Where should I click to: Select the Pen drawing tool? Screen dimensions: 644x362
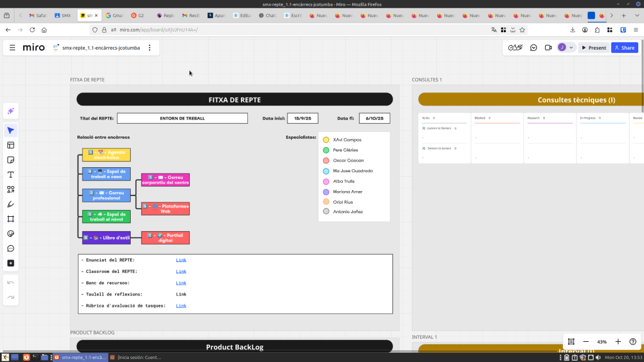point(11,204)
